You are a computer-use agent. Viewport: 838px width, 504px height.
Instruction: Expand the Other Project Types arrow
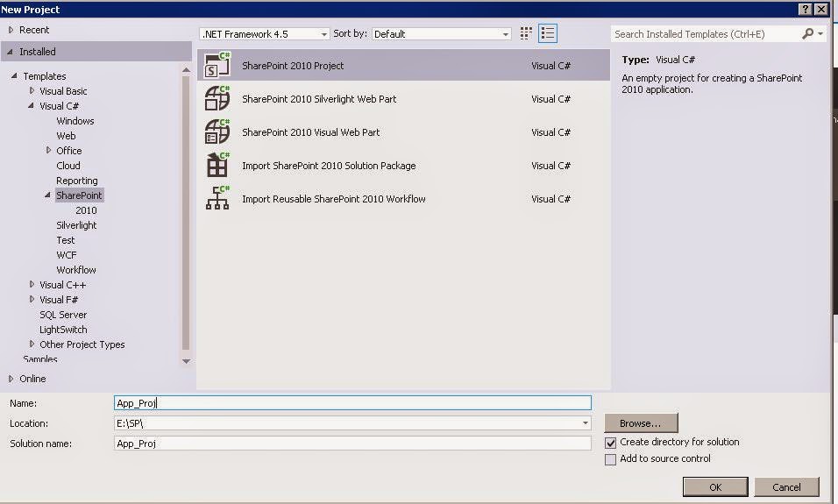[32, 344]
